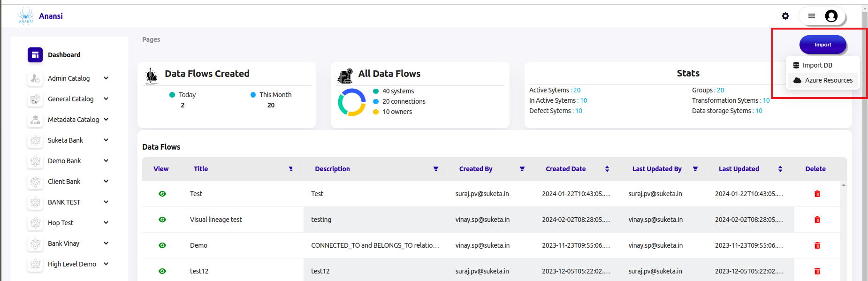The width and height of the screenshot is (868, 281).
Task: Open the settings gear icon
Action: (x=785, y=16)
